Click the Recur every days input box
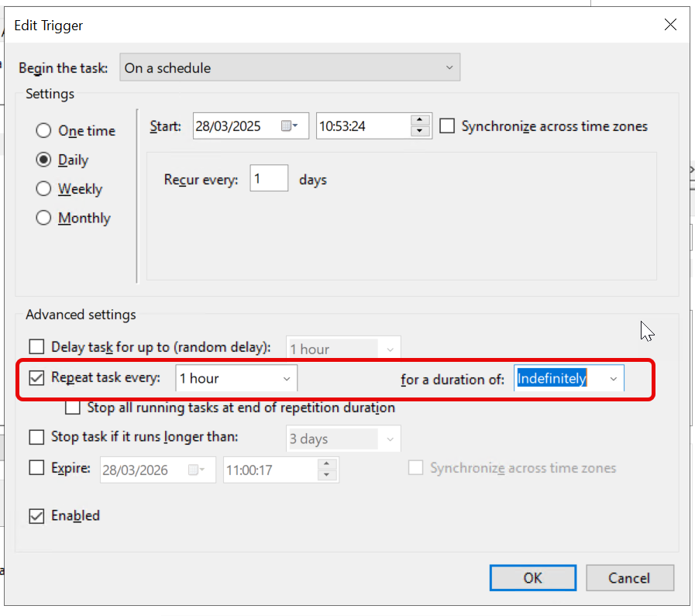This screenshot has width=695, height=616. pos(269,178)
